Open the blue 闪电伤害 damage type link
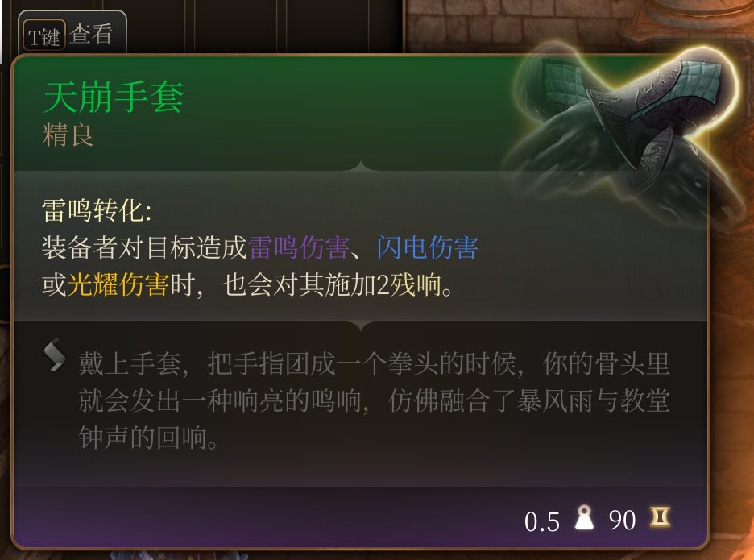The width and height of the screenshot is (754, 560). pyautogui.click(x=427, y=247)
